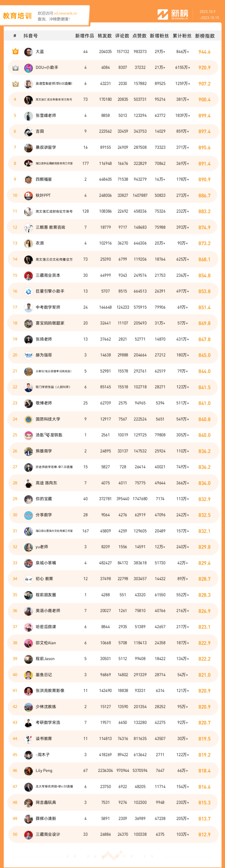Viewport: 225px width, 868px height.
Task: Click the 点赞数 column header
Action: click(140, 36)
